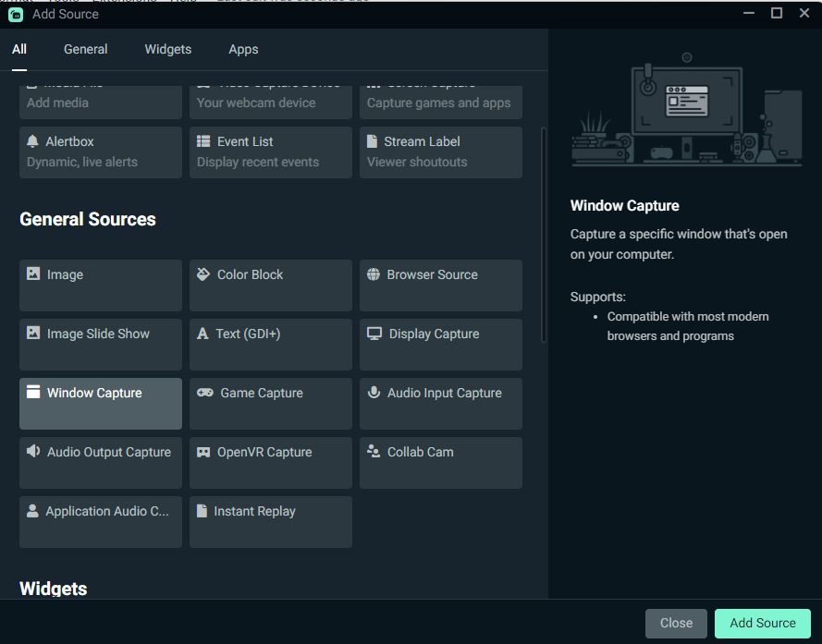Click "Capture a specific window" description text
822x644 pixels.
(x=679, y=244)
